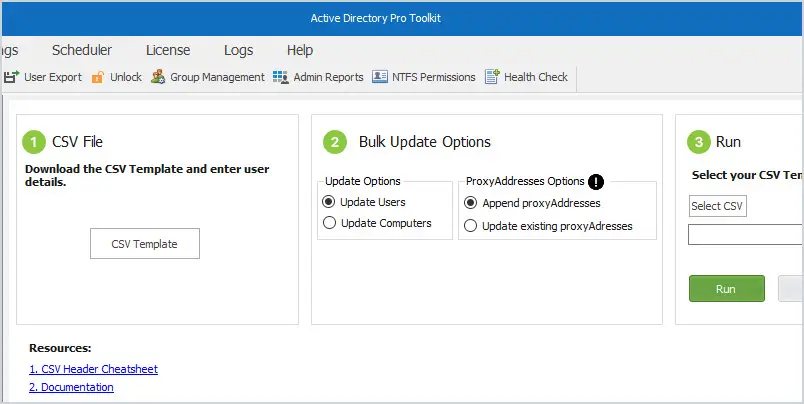The height and width of the screenshot is (404, 804).
Task: Open Admin Reports tool
Action: pyautogui.click(x=318, y=77)
